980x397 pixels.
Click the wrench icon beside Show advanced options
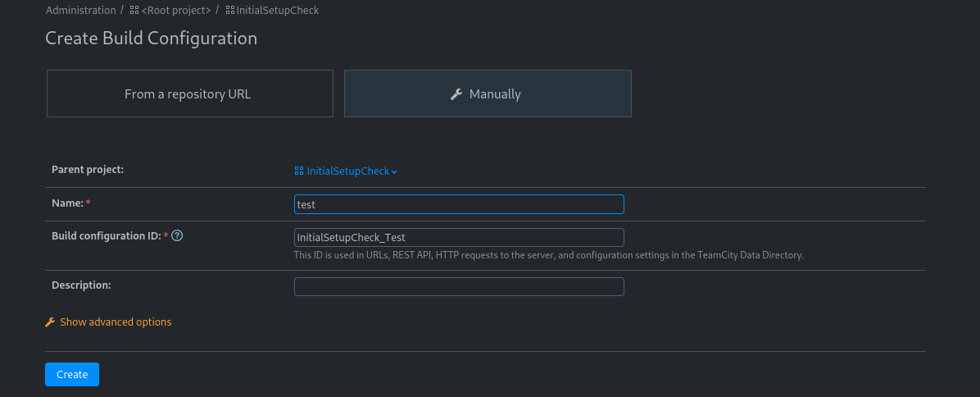click(x=51, y=322)
